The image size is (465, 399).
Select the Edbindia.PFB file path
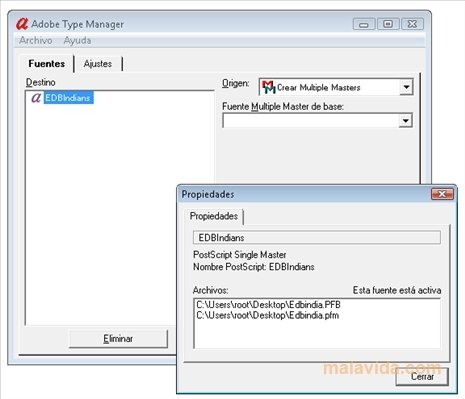268,305
